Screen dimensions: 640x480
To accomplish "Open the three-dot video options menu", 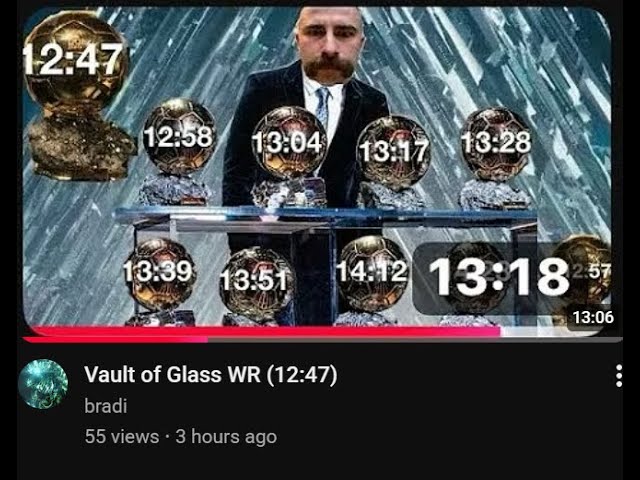I will click(x=619, y=376).
